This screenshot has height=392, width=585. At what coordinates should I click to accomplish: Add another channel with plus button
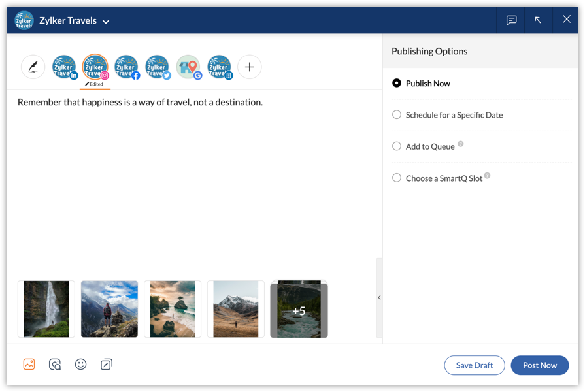[250, 67]
